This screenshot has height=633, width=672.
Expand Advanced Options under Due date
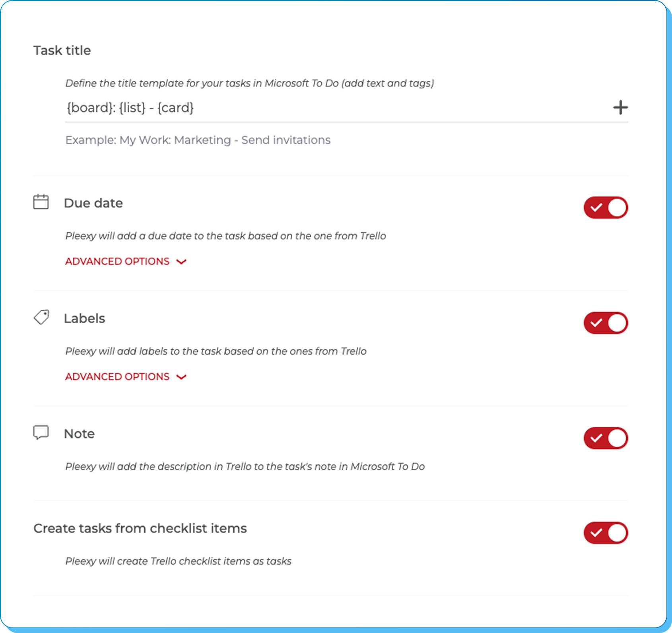126,261
